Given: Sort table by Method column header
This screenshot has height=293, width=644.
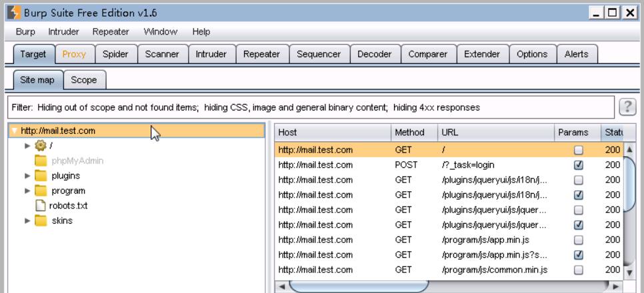Looking at the screenshot, I should [415, 133].
